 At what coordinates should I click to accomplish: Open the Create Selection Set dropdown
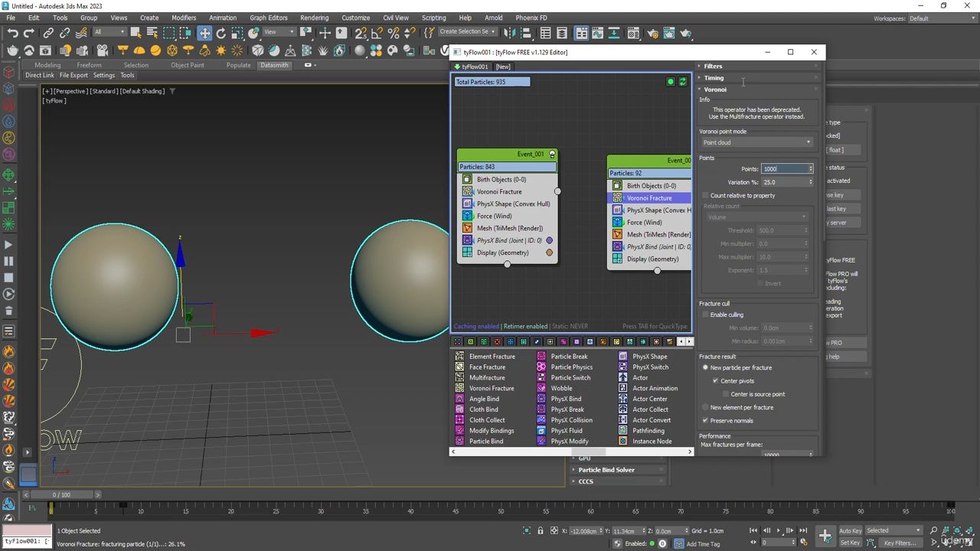pos(467,32)
